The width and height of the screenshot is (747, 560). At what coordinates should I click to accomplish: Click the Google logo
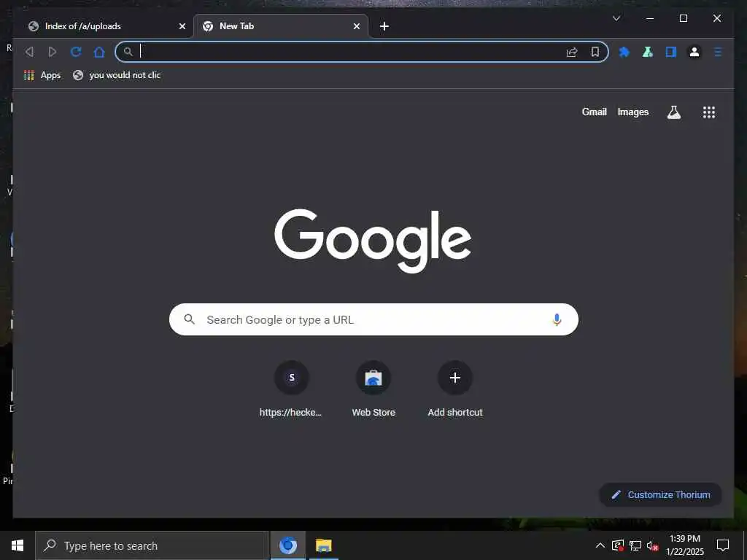point(373,241)
